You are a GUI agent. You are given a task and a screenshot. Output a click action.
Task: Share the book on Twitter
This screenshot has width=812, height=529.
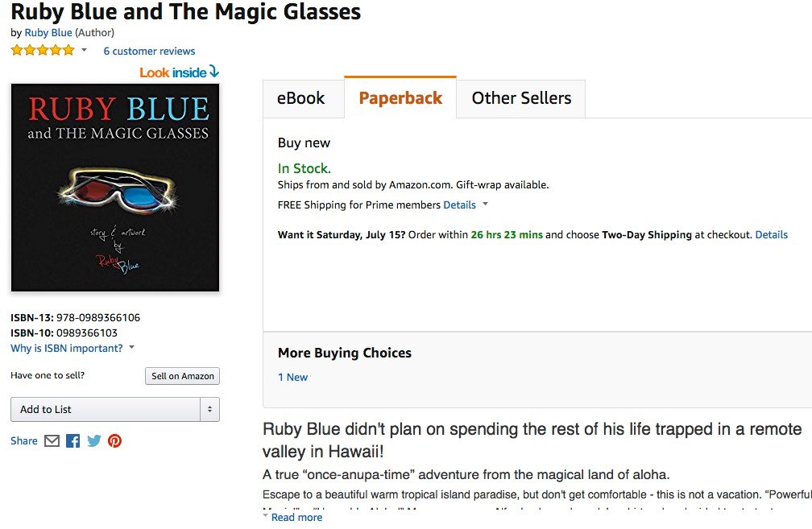point(93,441)
